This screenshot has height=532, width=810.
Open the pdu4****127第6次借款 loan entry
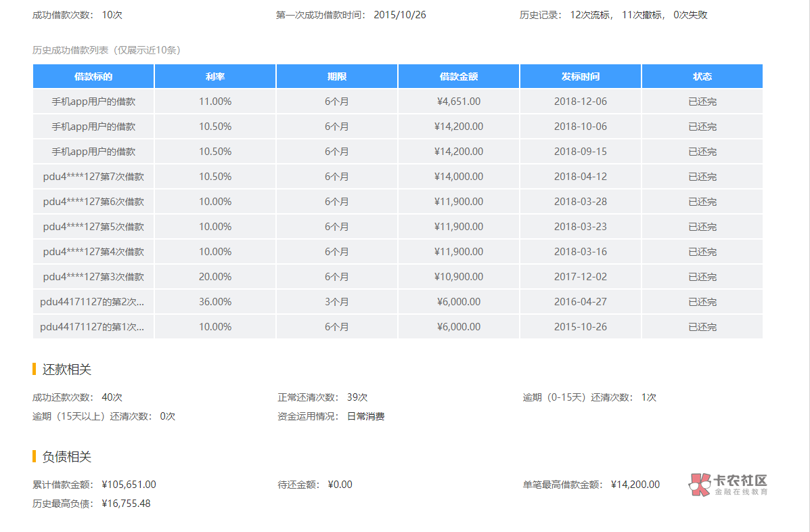click(93, 202)
